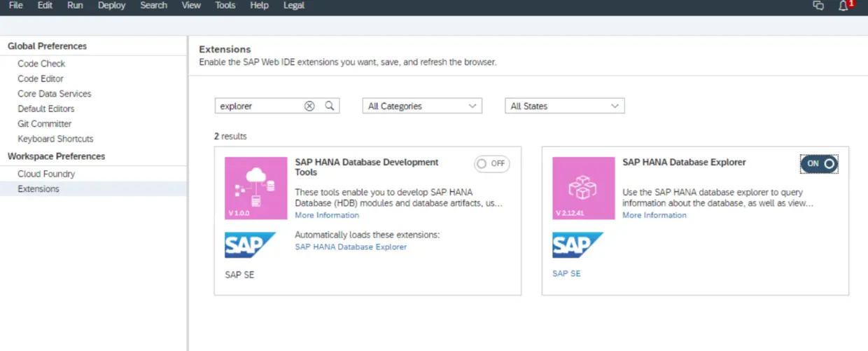Turn off SAP HANA Database Explorer switch
This screenshot has width=868, height=351.
click(x=819, y=163)
